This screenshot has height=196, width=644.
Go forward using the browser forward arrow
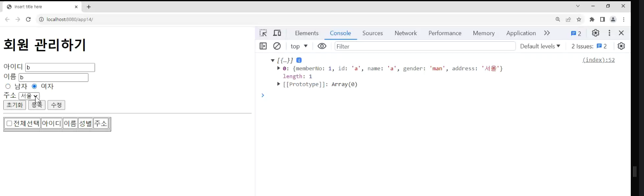[18, 19]
